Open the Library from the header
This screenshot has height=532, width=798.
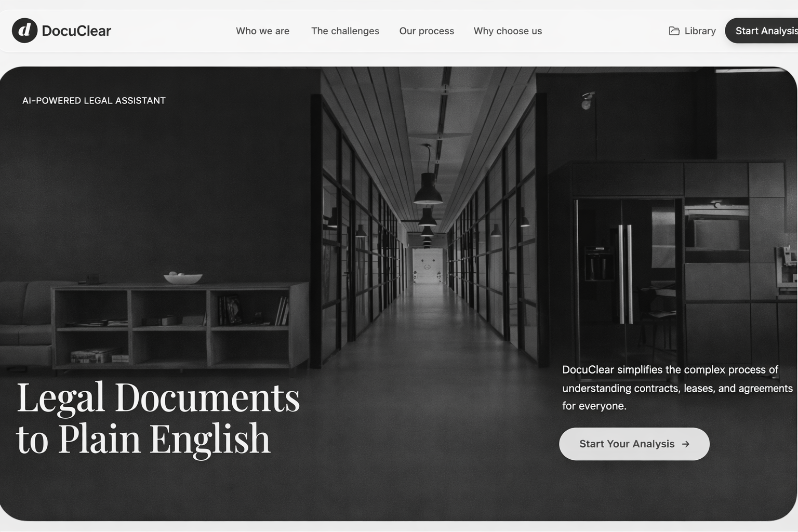[x=699, y=31]
